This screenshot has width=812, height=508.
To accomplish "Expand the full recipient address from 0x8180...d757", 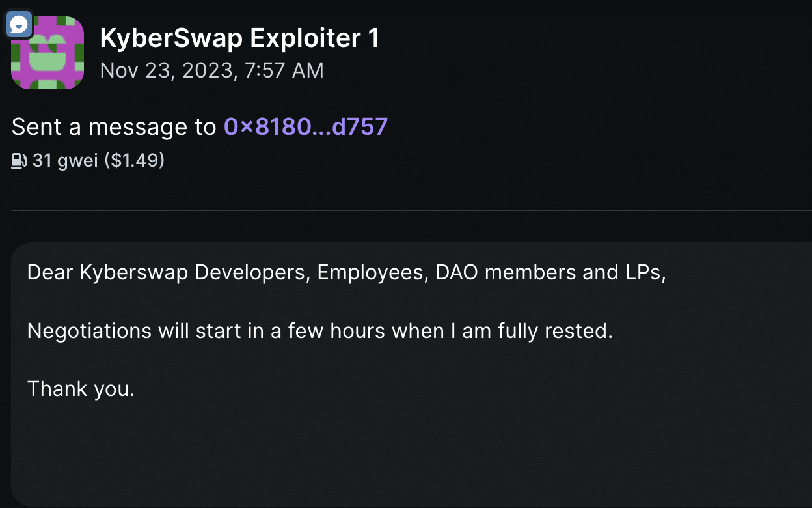I will (305, 126).
